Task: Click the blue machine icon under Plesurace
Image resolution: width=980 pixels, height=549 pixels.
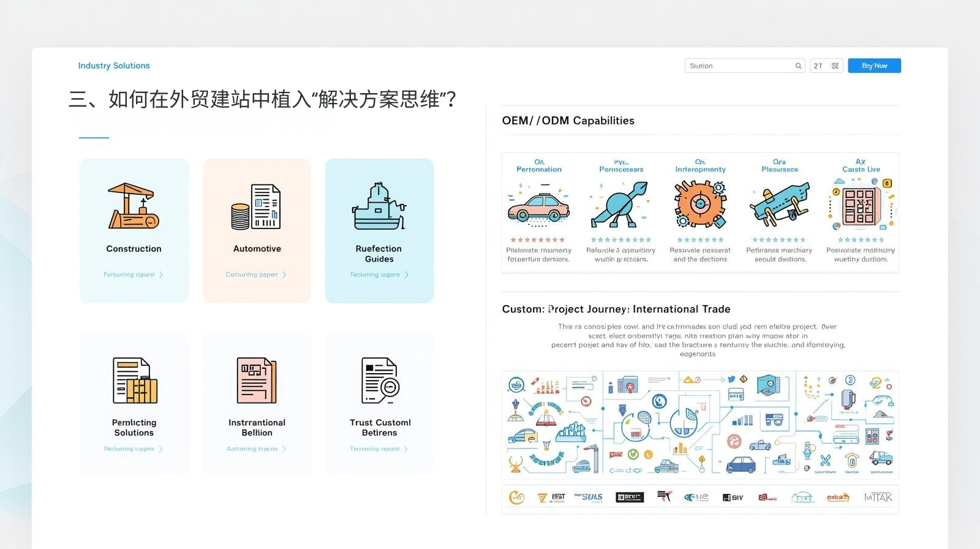Action: click(x=779, y=204)
